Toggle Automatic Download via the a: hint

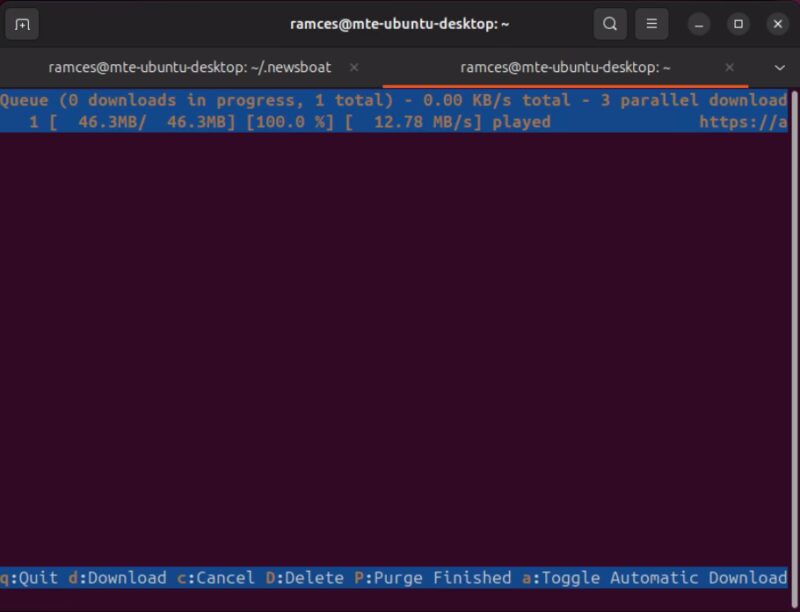click(660, 578)
